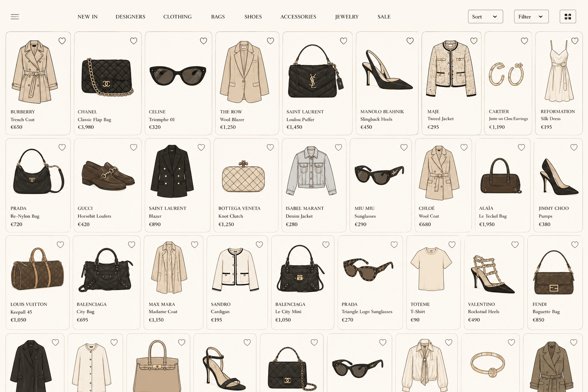Viewport: 588px width, 392px height.
Task: Heart the Sandro Cardigan
Action: (259, 245)
